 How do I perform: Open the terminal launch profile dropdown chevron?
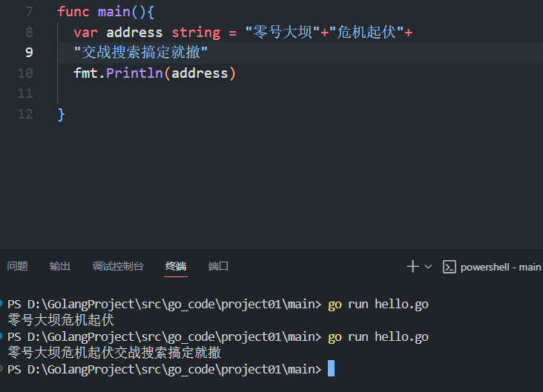(x=428, y=267)
